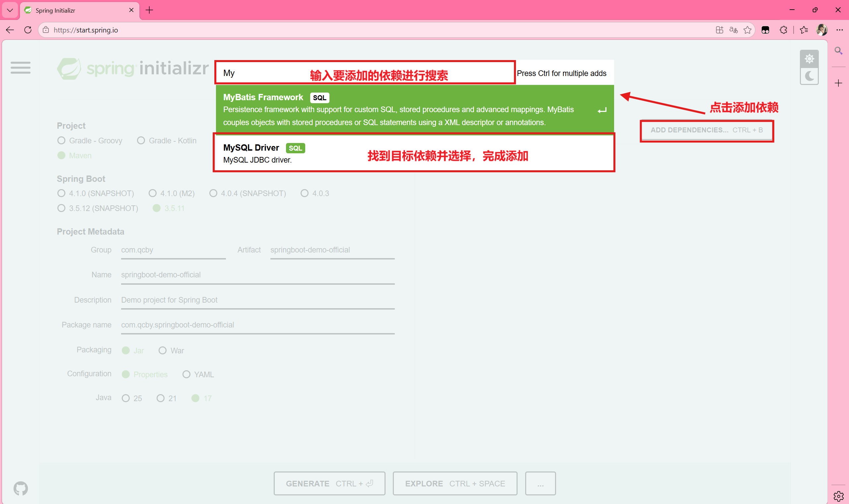Open browser settings and more menu
This screenshot has height=504, width=849.
(x=839, y=30)
